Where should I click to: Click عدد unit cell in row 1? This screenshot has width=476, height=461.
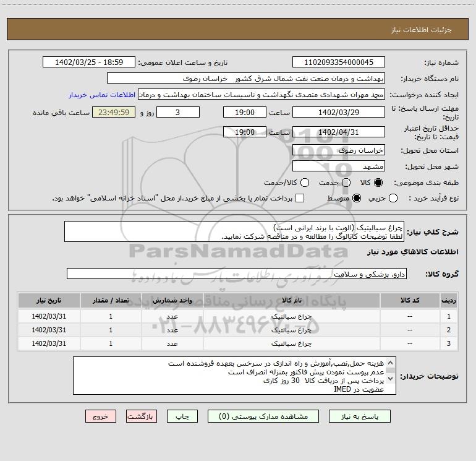coord(172,316)
